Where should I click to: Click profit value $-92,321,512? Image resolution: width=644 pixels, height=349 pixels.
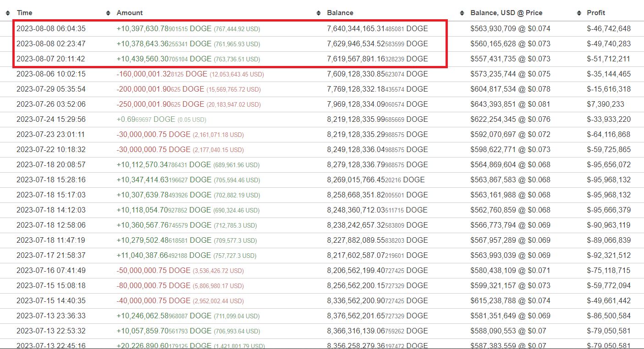[609, 255]
